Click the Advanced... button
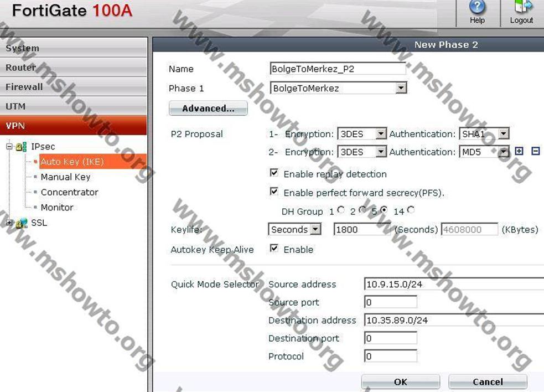544x392 pixels. [208, 109]
